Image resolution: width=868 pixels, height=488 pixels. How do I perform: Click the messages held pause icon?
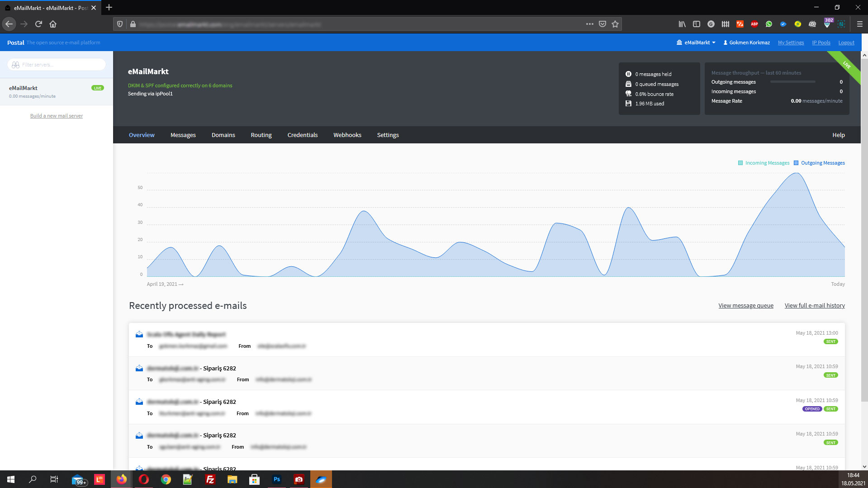click(x=628, y=74)
